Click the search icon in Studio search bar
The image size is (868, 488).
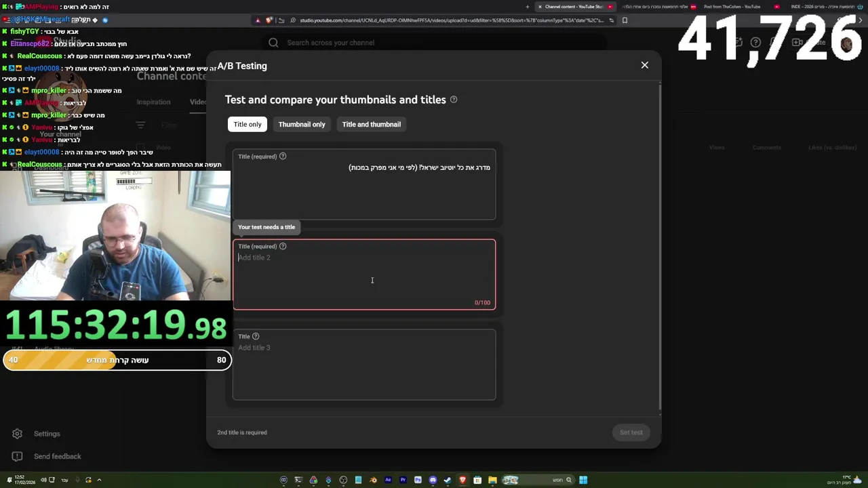273,43
